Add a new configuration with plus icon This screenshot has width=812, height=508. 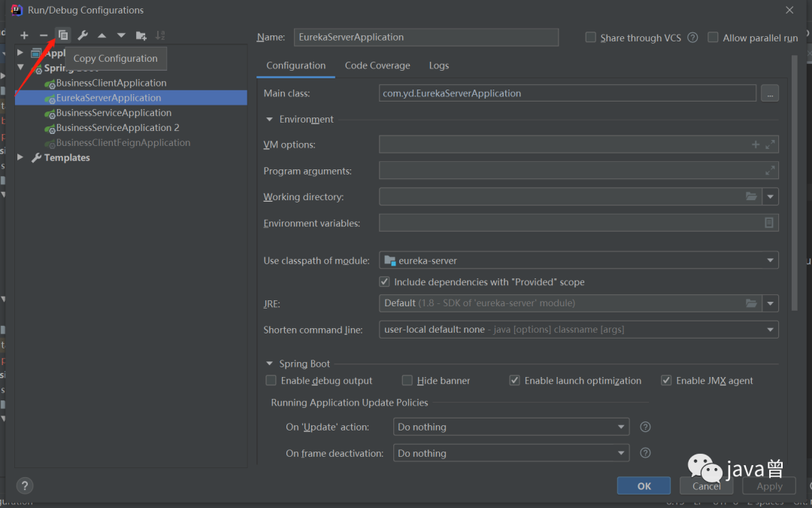(24, 36)
